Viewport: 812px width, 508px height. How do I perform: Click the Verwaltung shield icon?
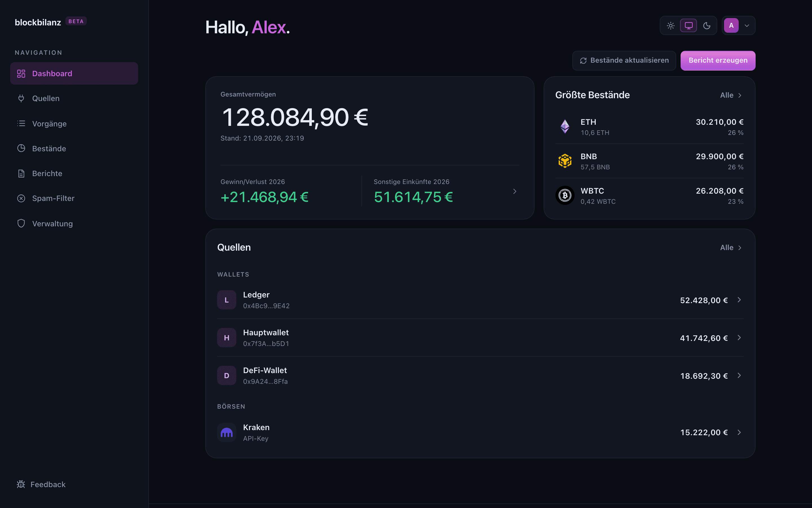click(x=21, y=224)
